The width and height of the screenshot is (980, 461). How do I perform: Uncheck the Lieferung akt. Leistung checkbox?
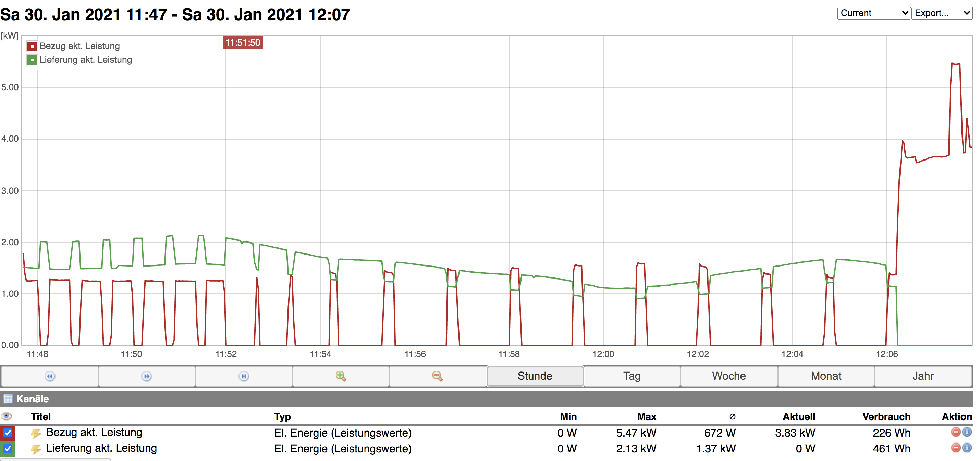coord(8,448)
